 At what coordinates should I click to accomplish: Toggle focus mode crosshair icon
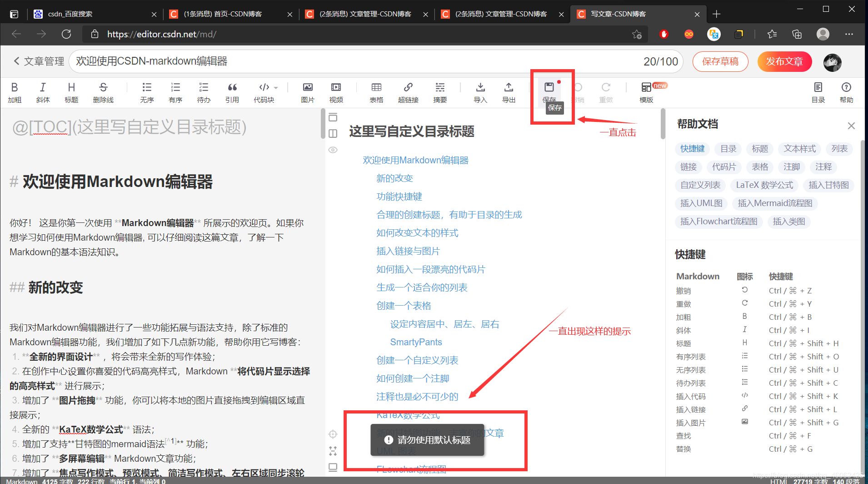[333, 434]
